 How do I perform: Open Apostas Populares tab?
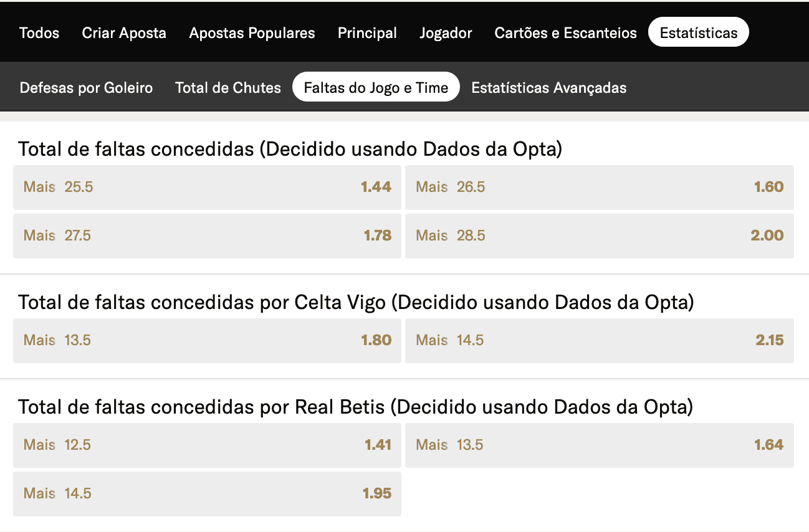point(252,33)
